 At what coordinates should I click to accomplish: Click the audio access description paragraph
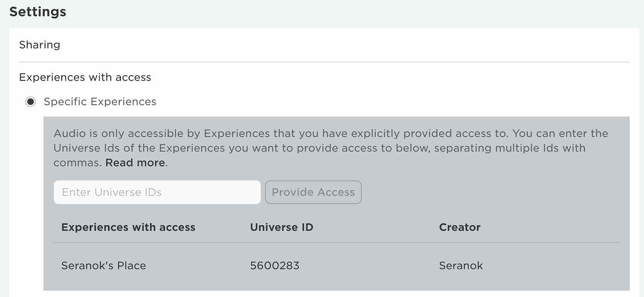(331, 148)
